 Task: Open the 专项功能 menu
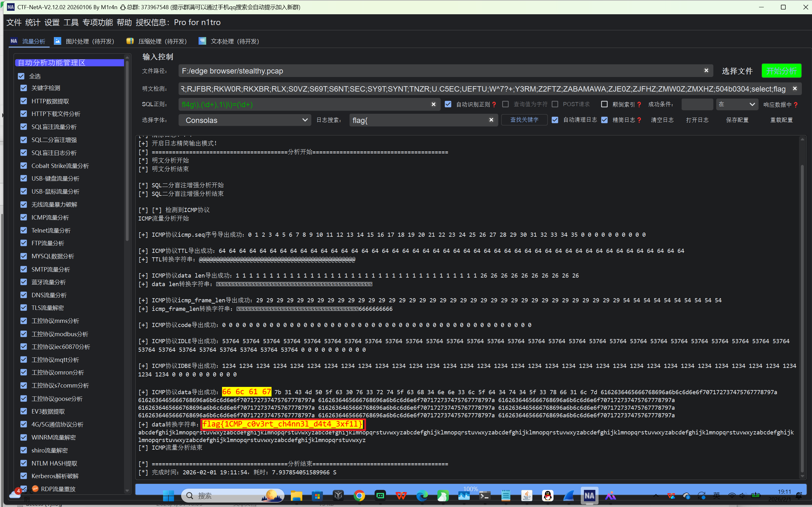[x=97, y=22]
